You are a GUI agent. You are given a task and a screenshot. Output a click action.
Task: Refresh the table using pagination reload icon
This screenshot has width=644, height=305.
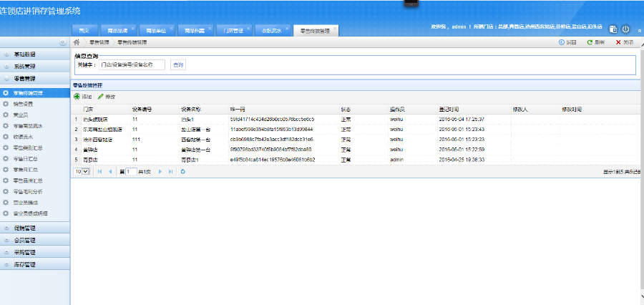click(x=183, y=172)
